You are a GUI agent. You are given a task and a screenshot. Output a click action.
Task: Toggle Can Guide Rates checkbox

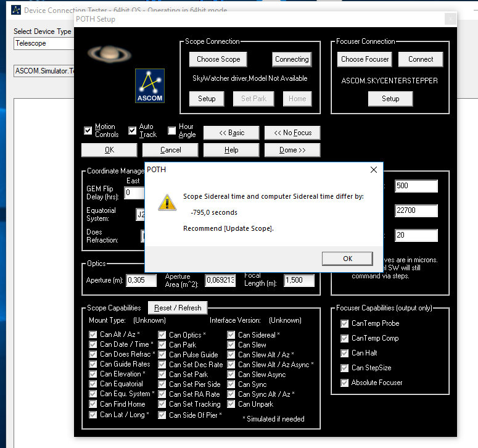coord(93,364)
